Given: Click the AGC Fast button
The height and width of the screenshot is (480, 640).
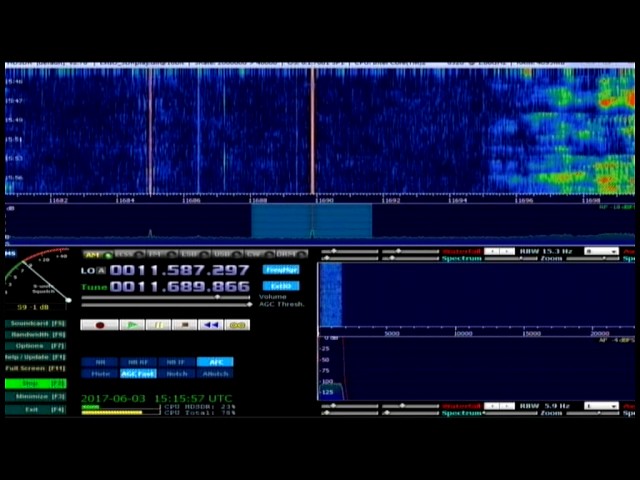Looking at the screenshot, I should tap(138, 373).
